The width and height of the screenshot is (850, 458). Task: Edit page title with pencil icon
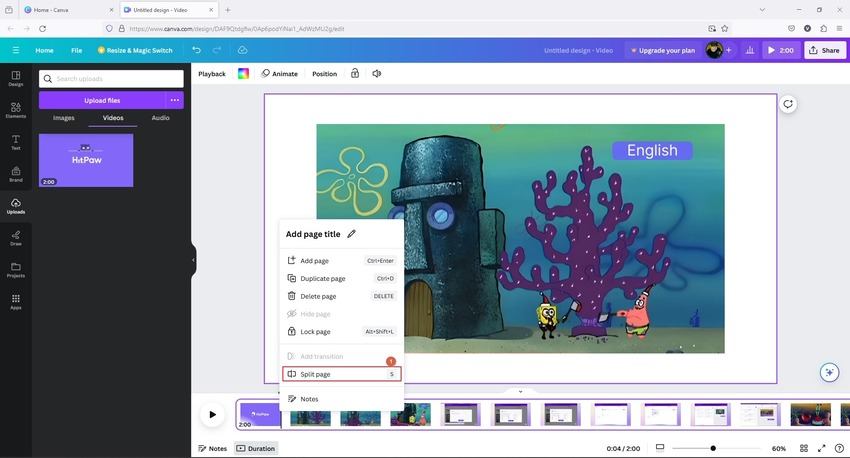tap(351, 234)
